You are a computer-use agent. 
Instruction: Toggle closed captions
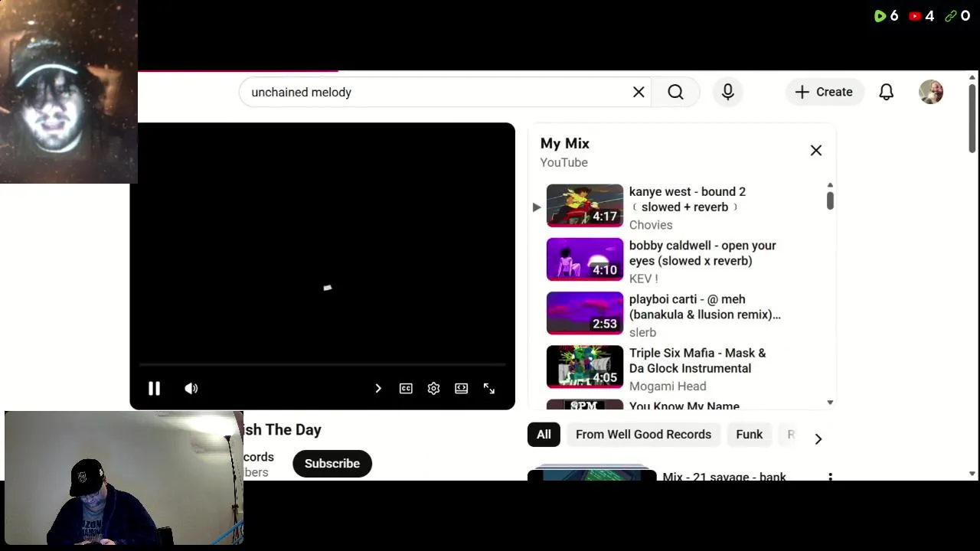(406, 389)
